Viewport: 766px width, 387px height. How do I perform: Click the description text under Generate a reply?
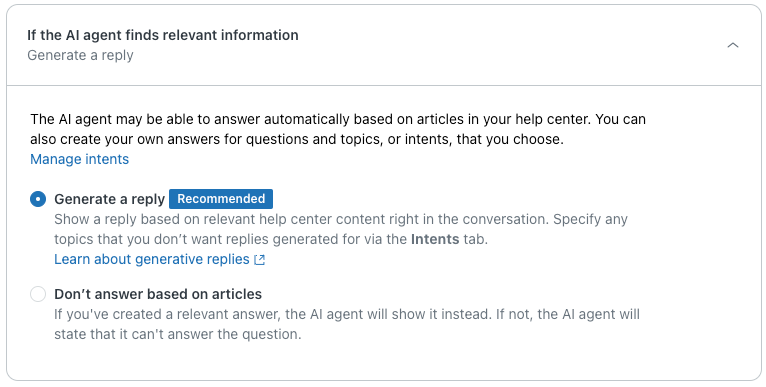coord(341,229)
